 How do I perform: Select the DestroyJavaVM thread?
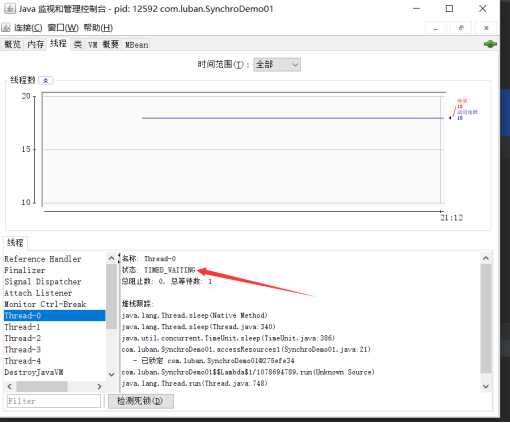pyautogui.click(x=55, y=372)
